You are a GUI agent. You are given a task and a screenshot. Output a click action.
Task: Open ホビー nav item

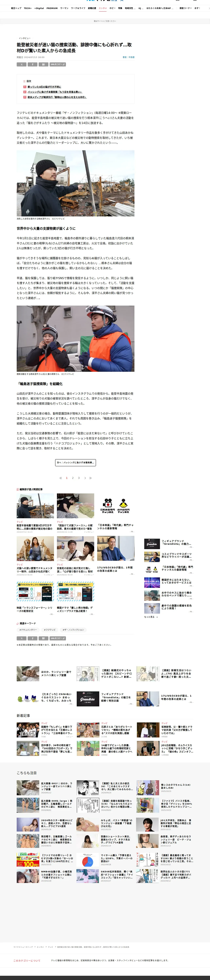pos(112,8)
